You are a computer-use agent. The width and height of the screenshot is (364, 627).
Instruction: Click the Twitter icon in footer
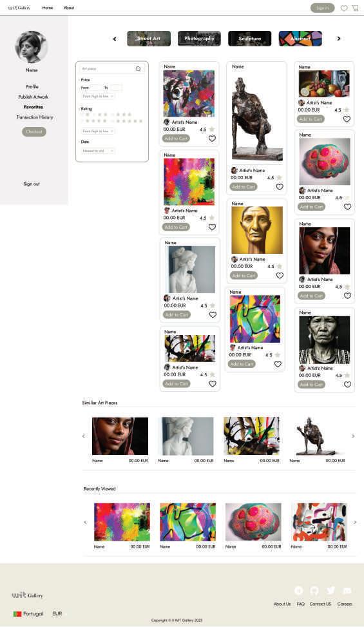pos(330,590)
